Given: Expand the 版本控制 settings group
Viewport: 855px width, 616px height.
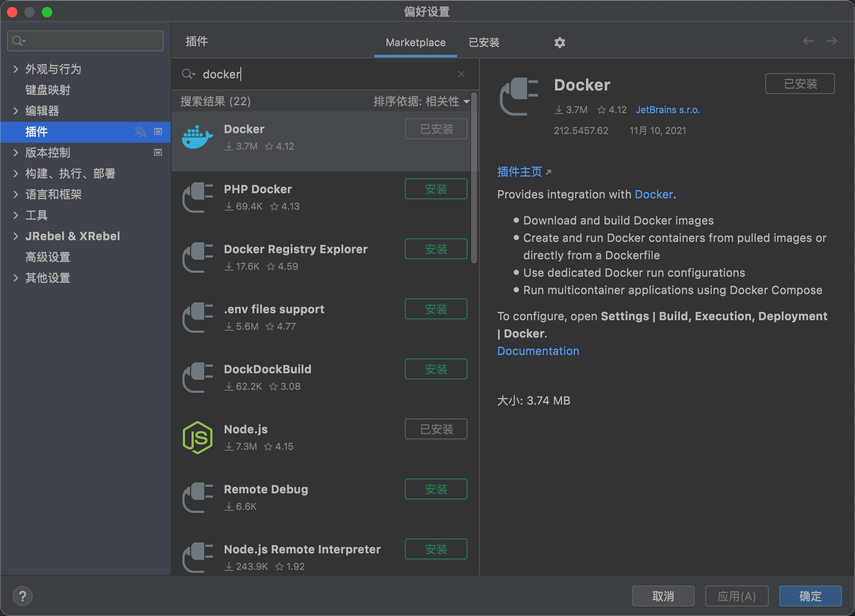Looking at the screenshot, I should [x=16, y=153].
